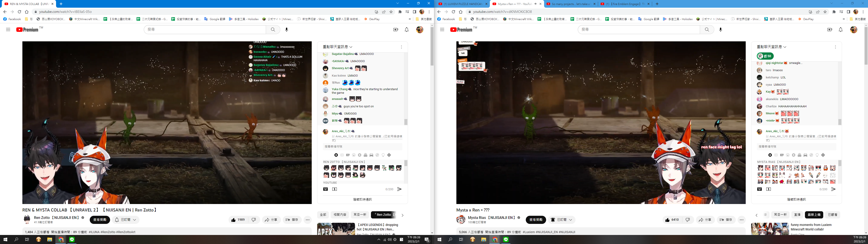Select the 最新上傳 chip in right window

point(814,215)
